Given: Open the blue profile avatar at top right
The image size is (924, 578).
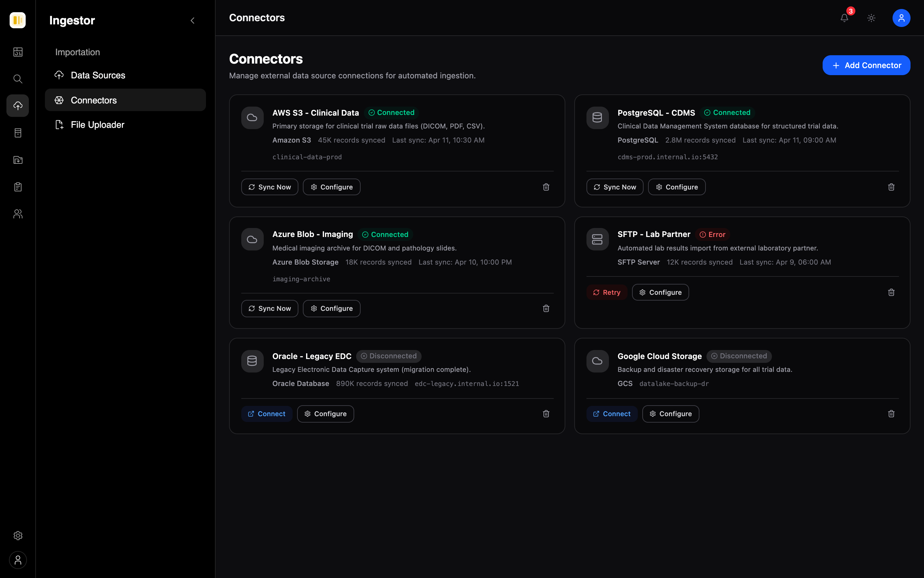Looking at the screenshot, I should click(901, 18).
